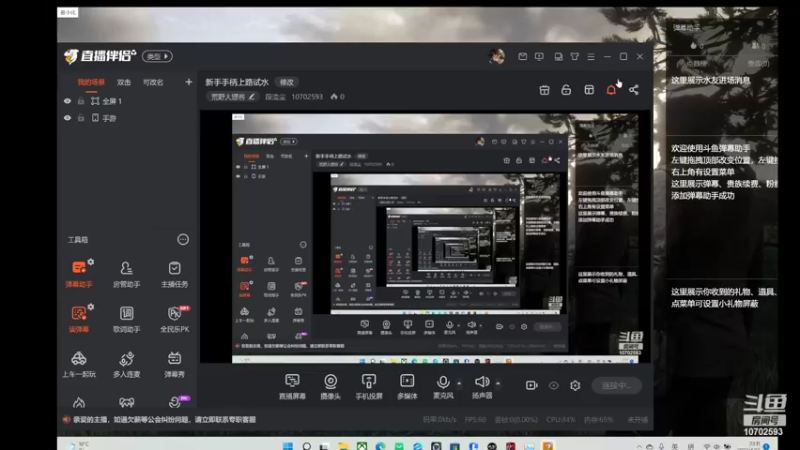
Task: Click the record video icon
Action: [x=532, y=385]
